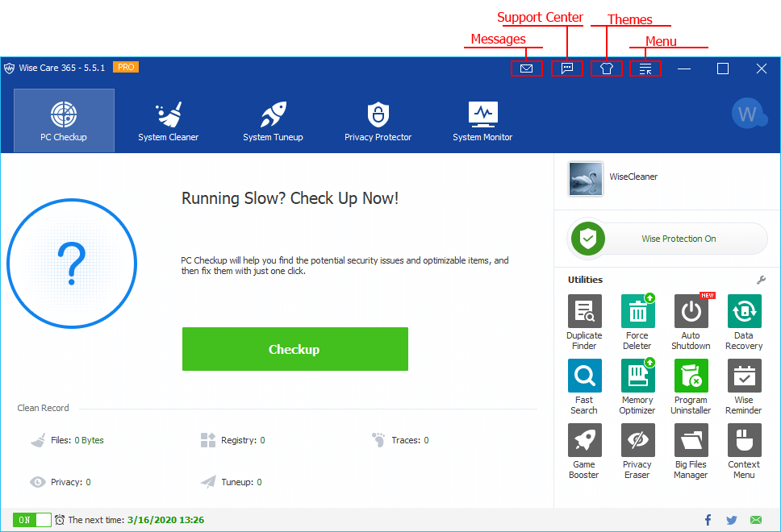The image size is (781, 532).
Task: Open the Duplicate Finder utility
Action: tap(583, 312)
